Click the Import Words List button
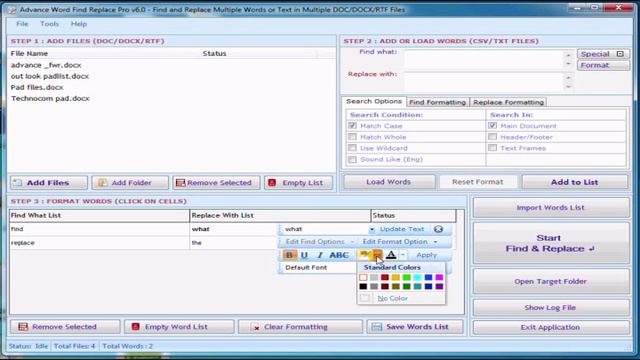640x360 pixels. [550, 208]
